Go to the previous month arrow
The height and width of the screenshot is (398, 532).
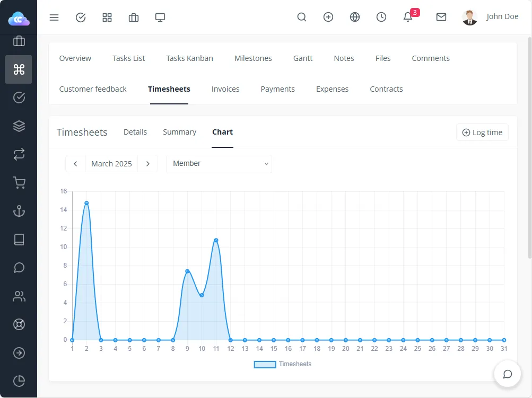pyautogui.click(x=75, y=164)
